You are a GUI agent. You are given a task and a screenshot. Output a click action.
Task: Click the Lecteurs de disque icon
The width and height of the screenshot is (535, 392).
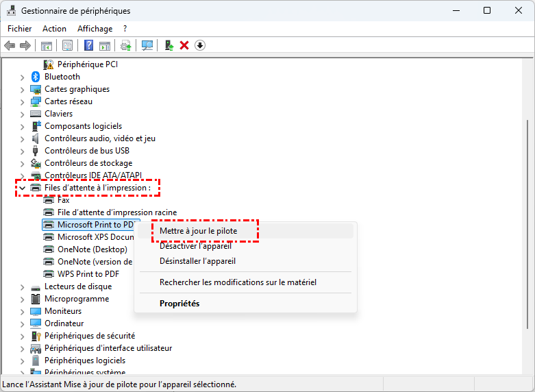(x=36, y=287)
